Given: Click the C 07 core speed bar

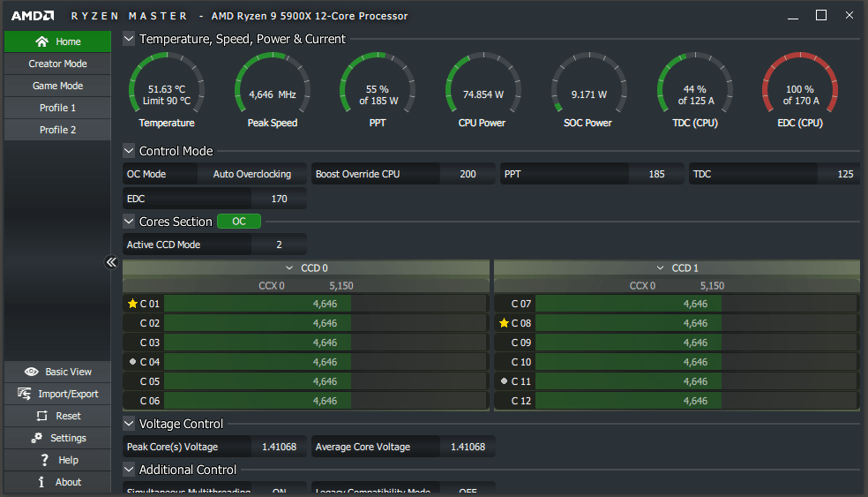Looking at the screenshot, I should click(x=696, y=304).
